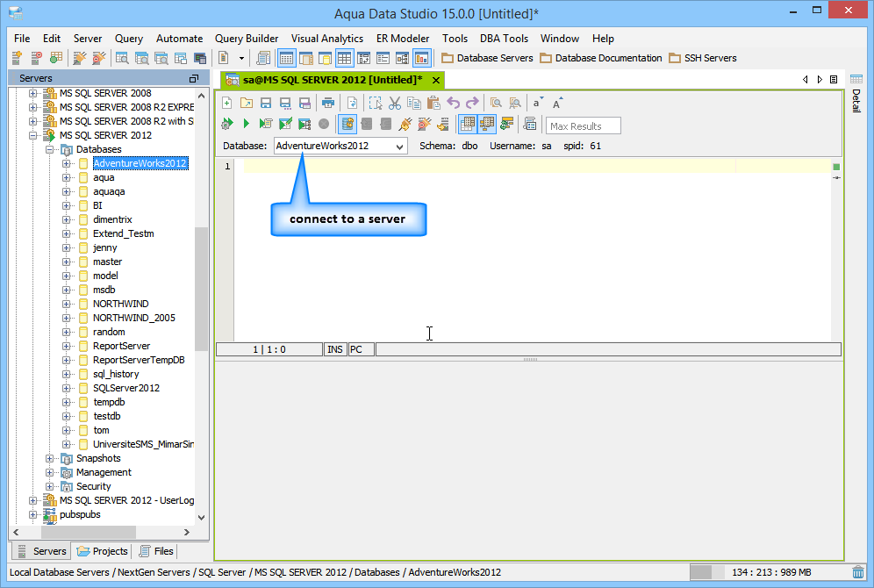Expand the NORTHWIND database node

pos(66,304)
